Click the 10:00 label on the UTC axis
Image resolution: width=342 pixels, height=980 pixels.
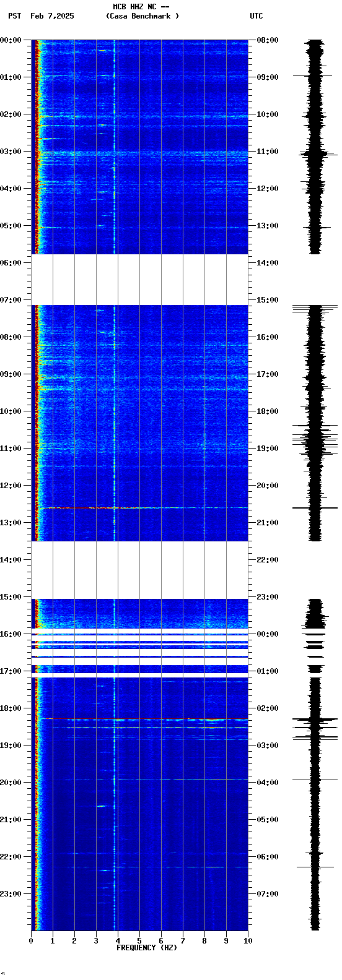tap(268, 114)
